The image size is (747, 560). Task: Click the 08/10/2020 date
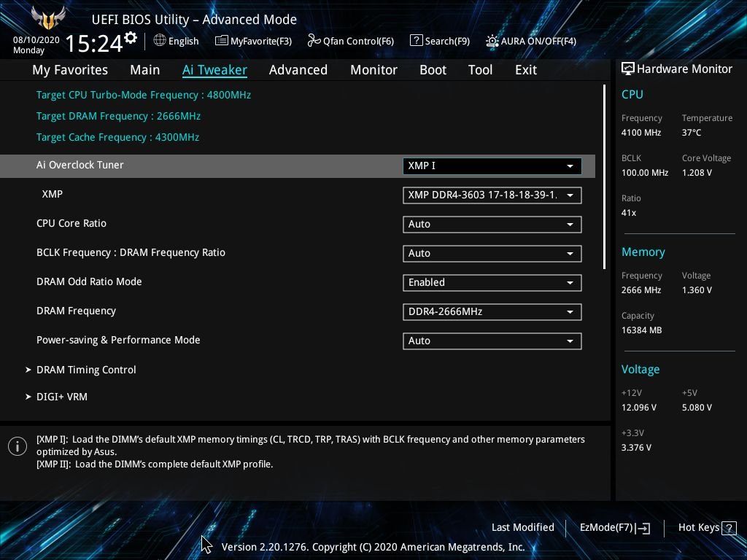(36, 40)
